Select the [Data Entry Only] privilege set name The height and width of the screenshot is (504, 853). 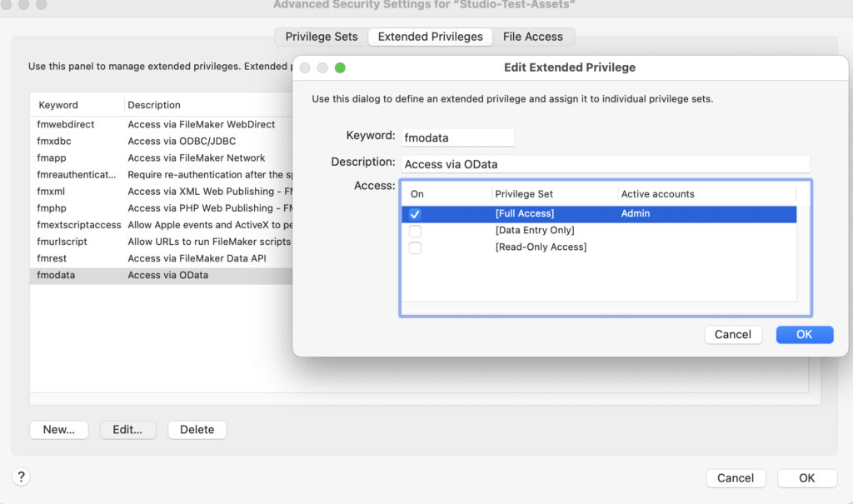pos(535,230)
